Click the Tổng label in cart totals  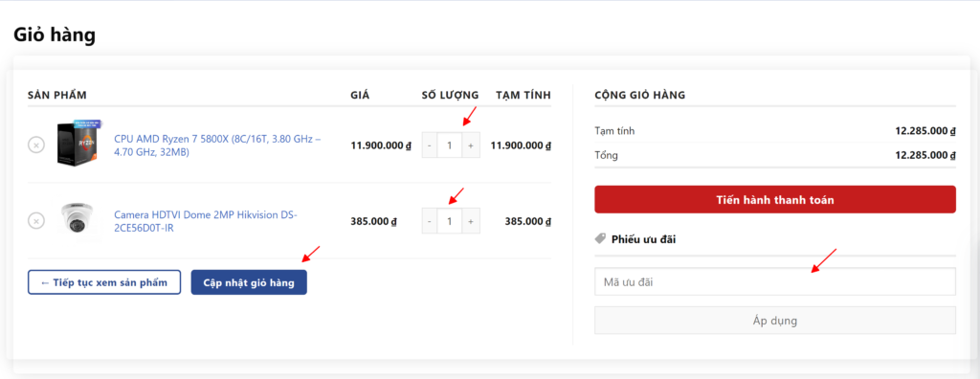606,154
